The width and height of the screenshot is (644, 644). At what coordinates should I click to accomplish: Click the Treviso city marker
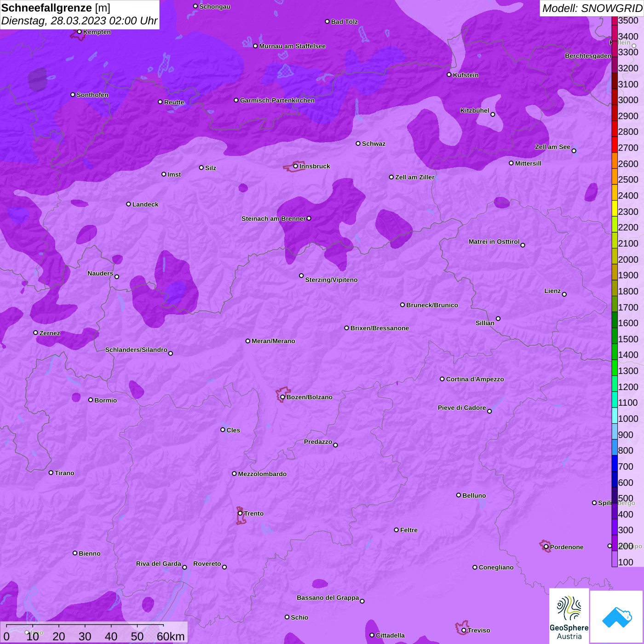coord(464,630)
